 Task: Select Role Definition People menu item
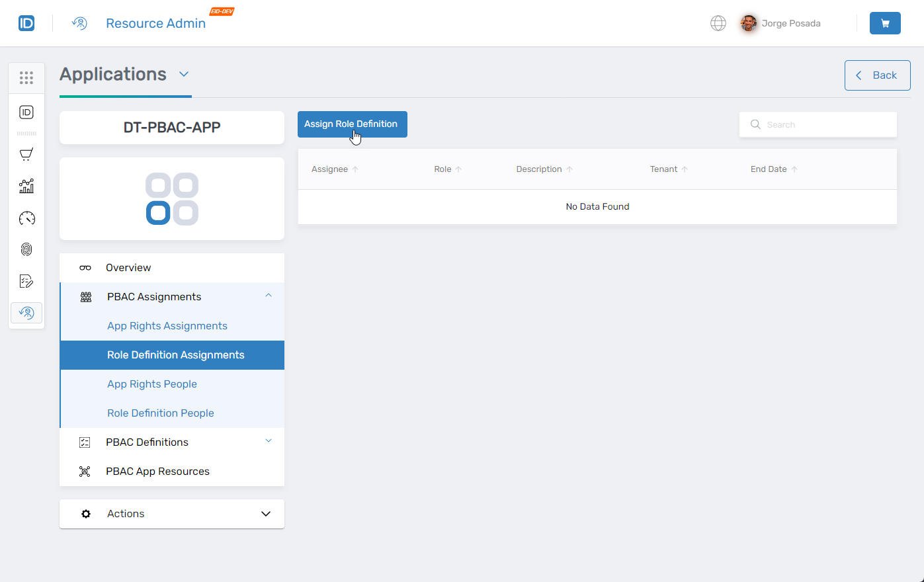pyautogui.click(x=161, y=413)
